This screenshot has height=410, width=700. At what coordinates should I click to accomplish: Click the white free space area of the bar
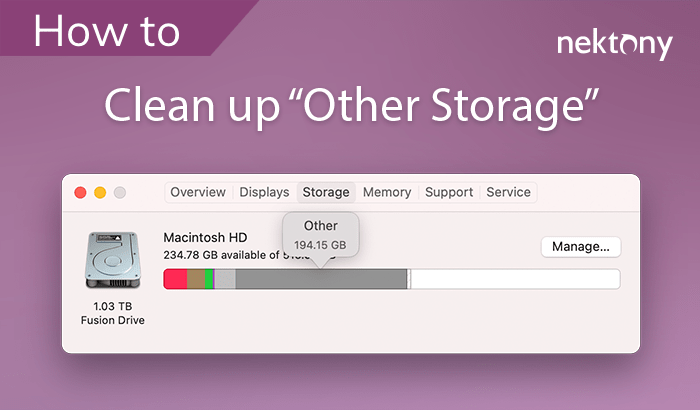pyautogui.click(x=515, y=279)
